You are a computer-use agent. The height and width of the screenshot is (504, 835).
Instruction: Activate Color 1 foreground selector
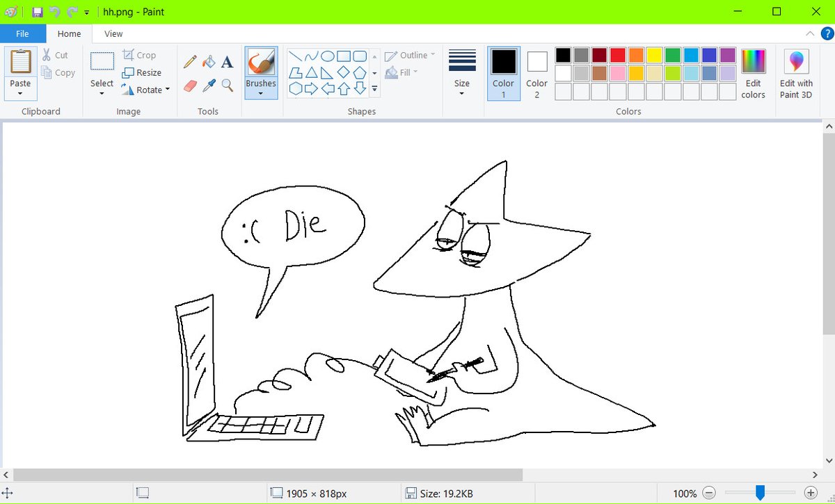point(504,74)
